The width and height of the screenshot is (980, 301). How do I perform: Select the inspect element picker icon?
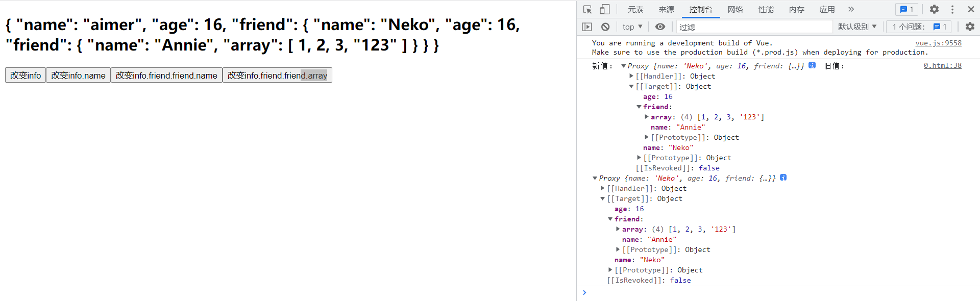pos(587,10)
